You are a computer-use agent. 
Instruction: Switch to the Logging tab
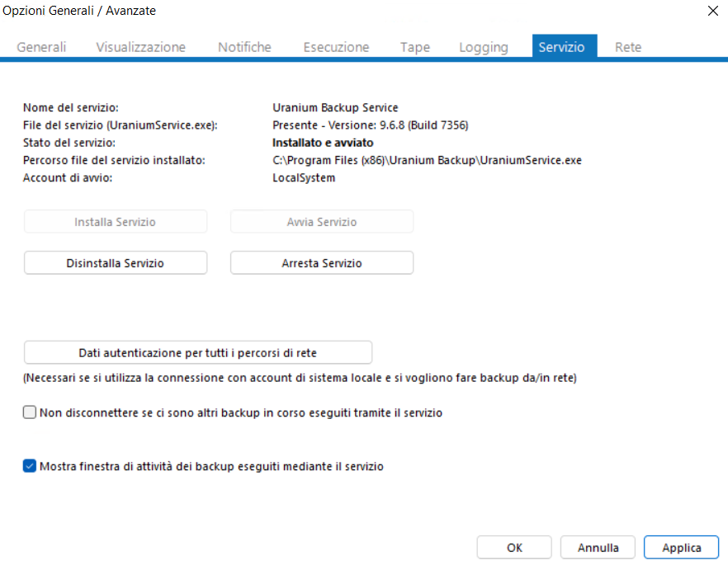[484, 47]
